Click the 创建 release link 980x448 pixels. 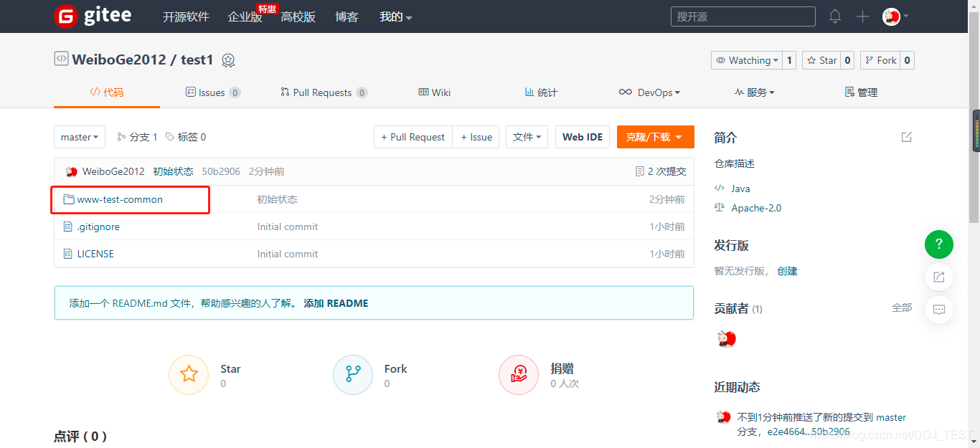tap(787, 271)
